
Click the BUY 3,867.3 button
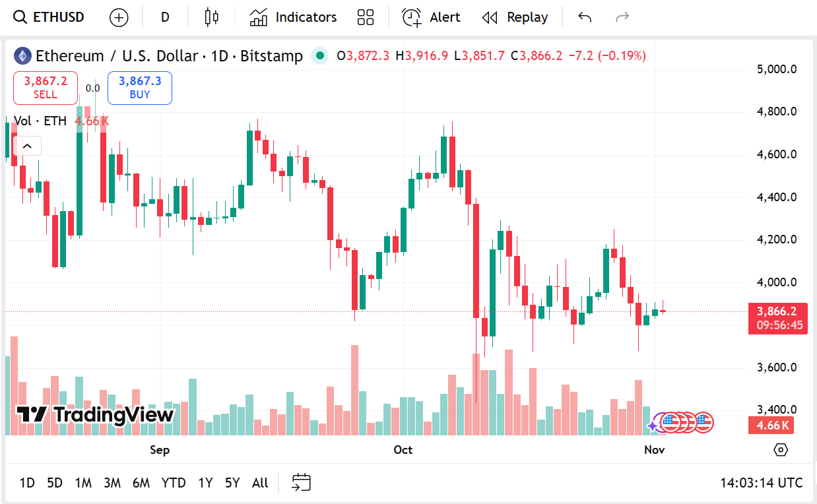click(140, 88)
